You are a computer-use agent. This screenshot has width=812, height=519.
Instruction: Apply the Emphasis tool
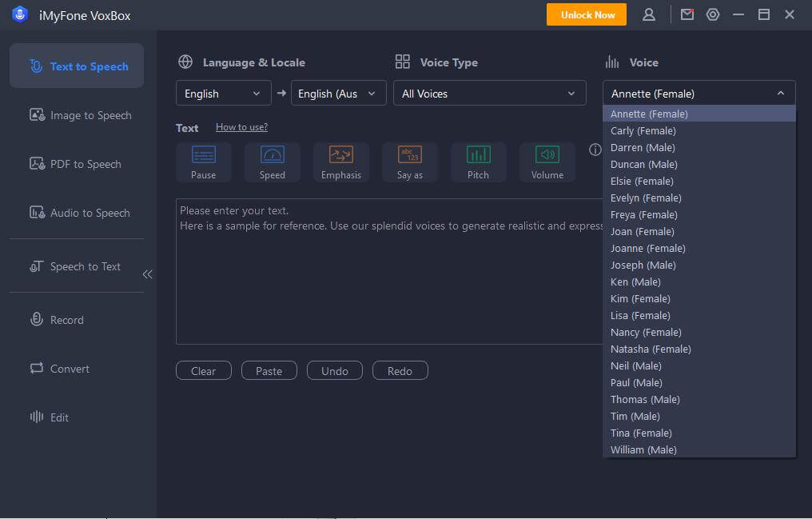click(341, 162)
